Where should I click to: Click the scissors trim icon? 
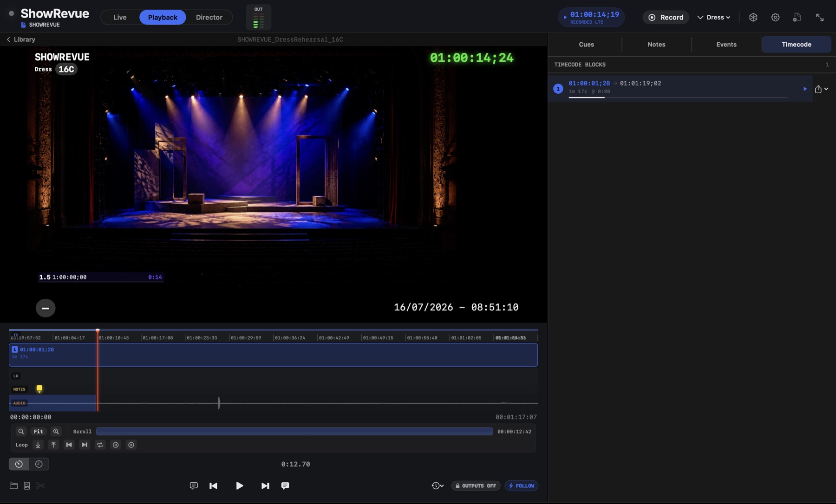coord(40,486)
